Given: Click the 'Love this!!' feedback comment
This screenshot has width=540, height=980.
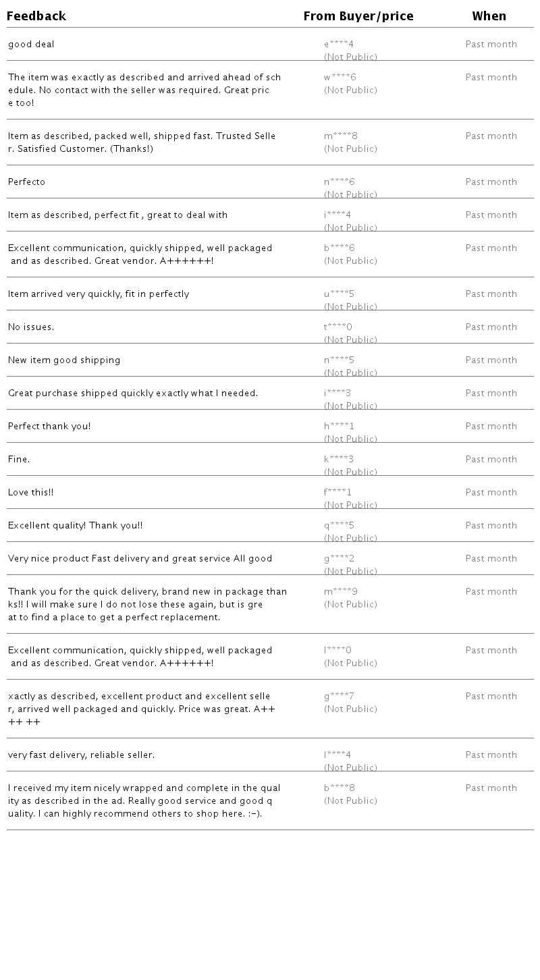Looking at the screenshot, I should point(30,493).
